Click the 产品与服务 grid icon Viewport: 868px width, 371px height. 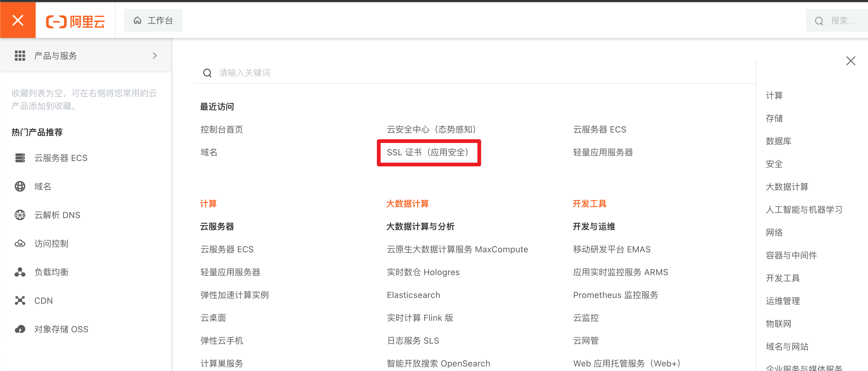coord(20,56)
